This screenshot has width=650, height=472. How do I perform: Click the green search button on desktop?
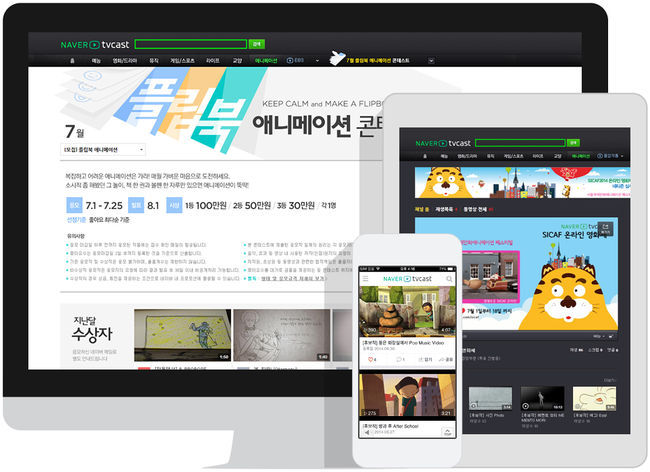click(256, 44)
